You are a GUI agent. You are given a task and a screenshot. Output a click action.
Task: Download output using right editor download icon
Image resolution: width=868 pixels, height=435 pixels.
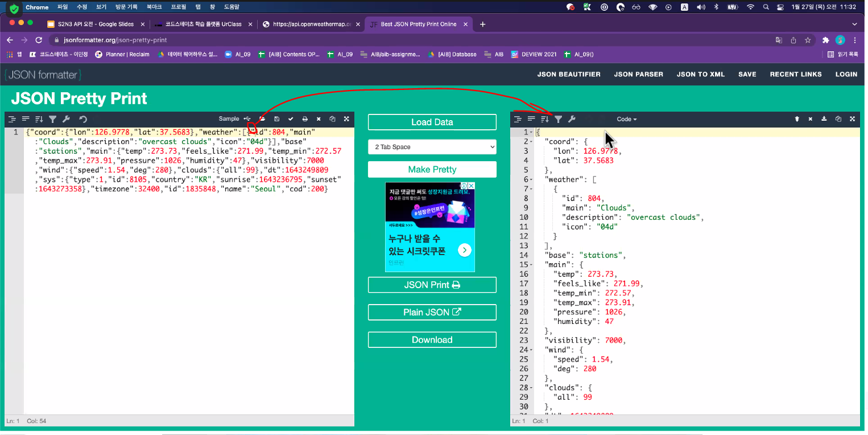click(824, 119)
